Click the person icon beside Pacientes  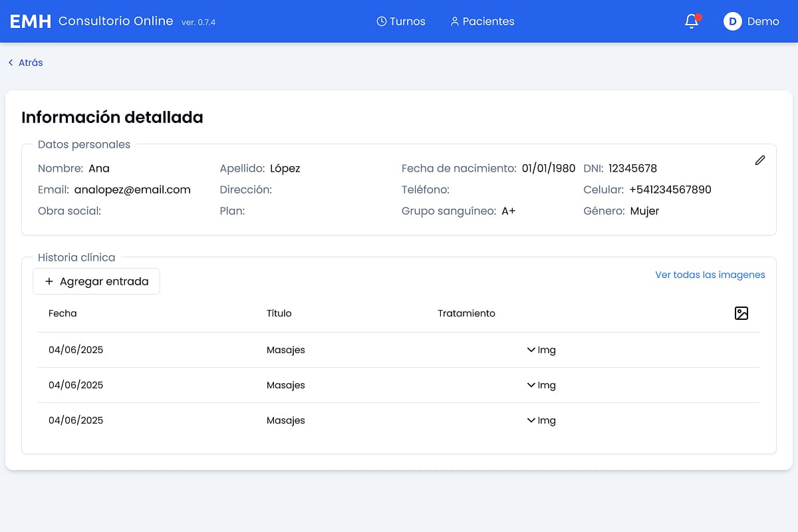pos(455,21)
